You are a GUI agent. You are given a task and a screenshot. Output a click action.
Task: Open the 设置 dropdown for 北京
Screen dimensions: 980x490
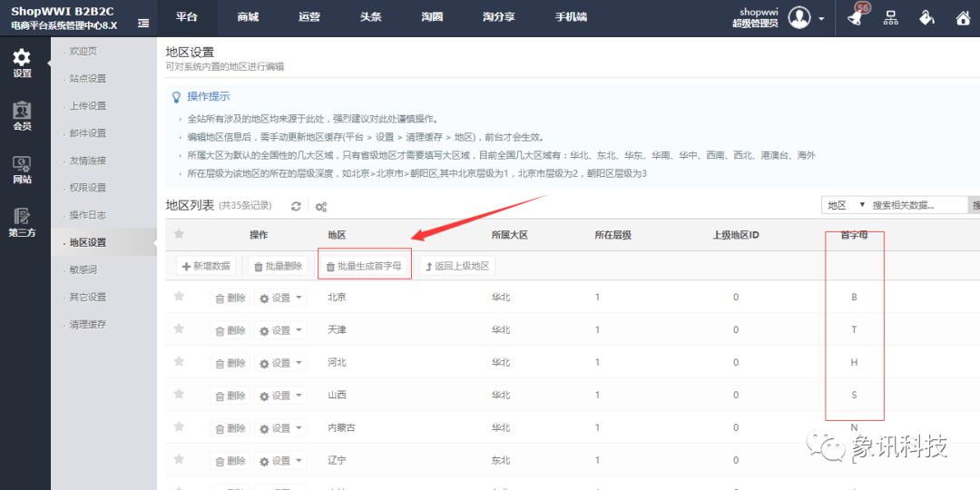[x=280, y=299]
